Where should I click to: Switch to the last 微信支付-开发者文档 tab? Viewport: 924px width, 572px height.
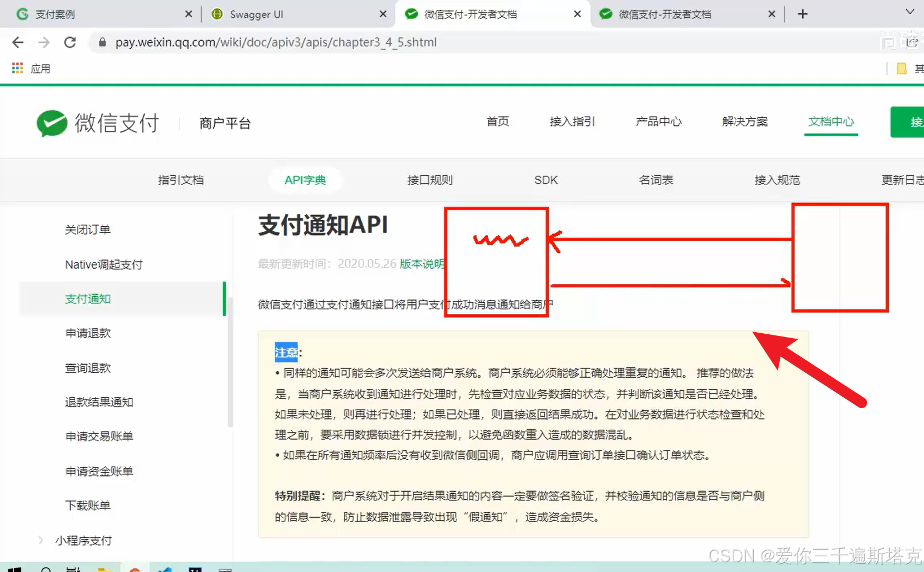point(686,14)
